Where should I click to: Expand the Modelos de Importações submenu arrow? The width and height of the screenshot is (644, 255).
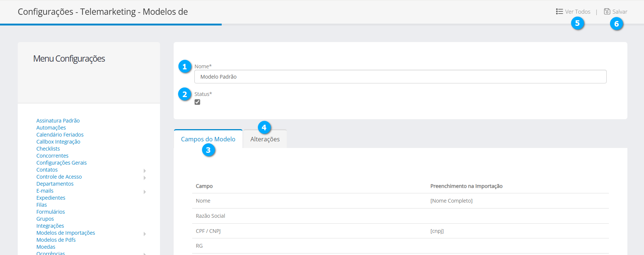(144, 234)
